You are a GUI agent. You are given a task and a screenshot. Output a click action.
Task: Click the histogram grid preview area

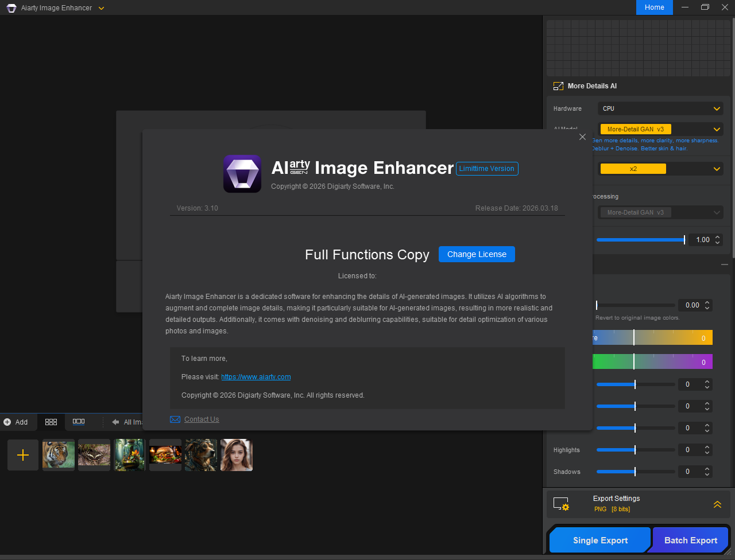tap(639, 48)
